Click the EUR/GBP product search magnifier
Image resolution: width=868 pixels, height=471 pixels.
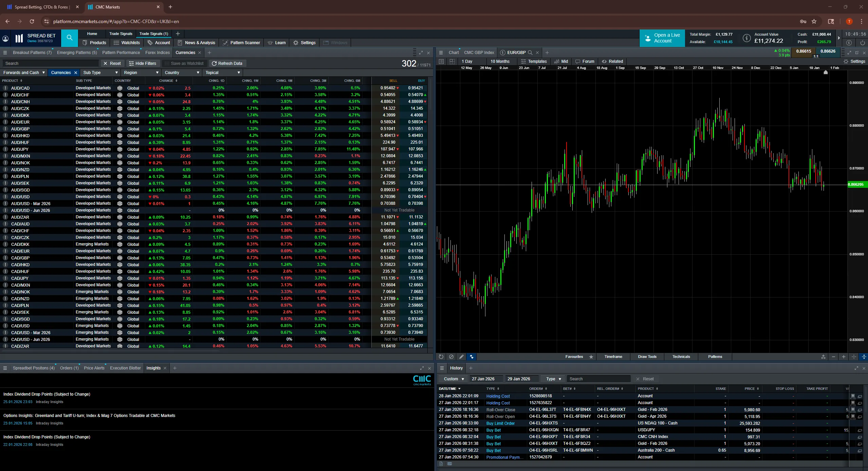530,53
